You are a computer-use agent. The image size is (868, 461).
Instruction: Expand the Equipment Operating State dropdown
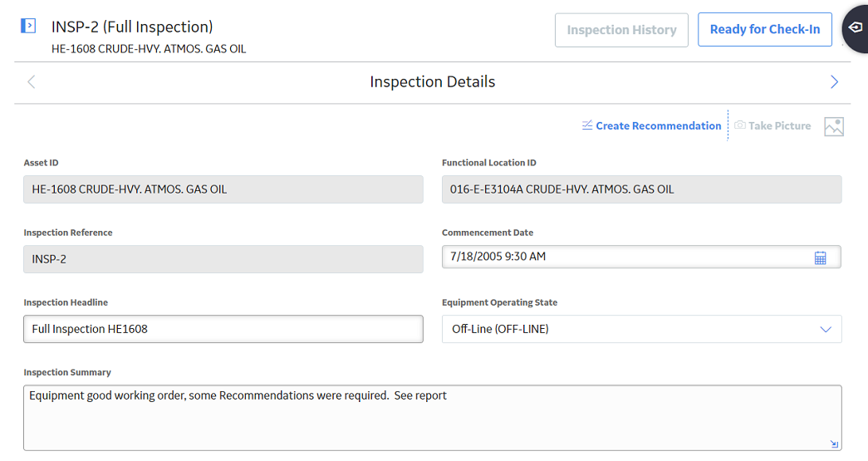pos(641,329)
